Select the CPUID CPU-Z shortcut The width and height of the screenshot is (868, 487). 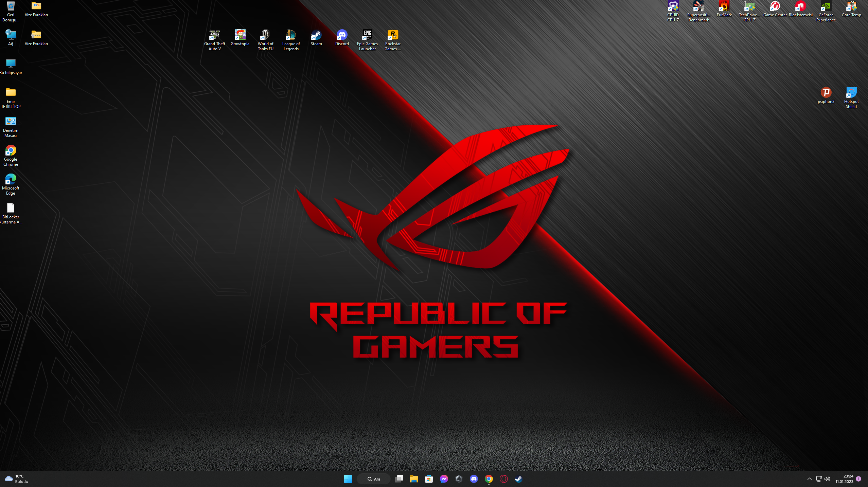tap(673, 11)
